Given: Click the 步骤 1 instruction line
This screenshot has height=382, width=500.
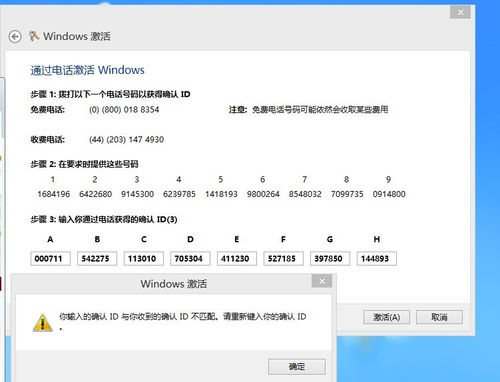Looking at the screenshot, I should point(110,94).
